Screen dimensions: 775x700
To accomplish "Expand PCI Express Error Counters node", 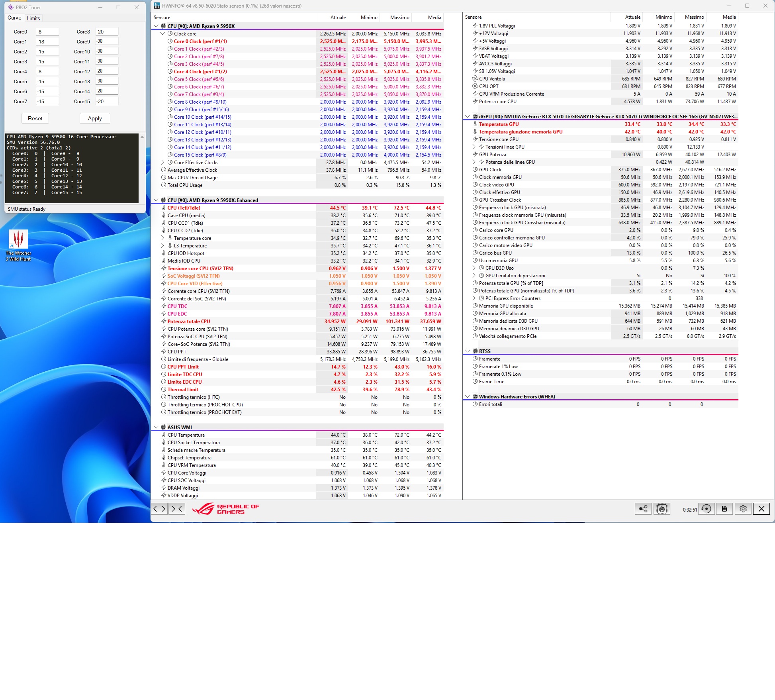I will (x=474, y=298).
